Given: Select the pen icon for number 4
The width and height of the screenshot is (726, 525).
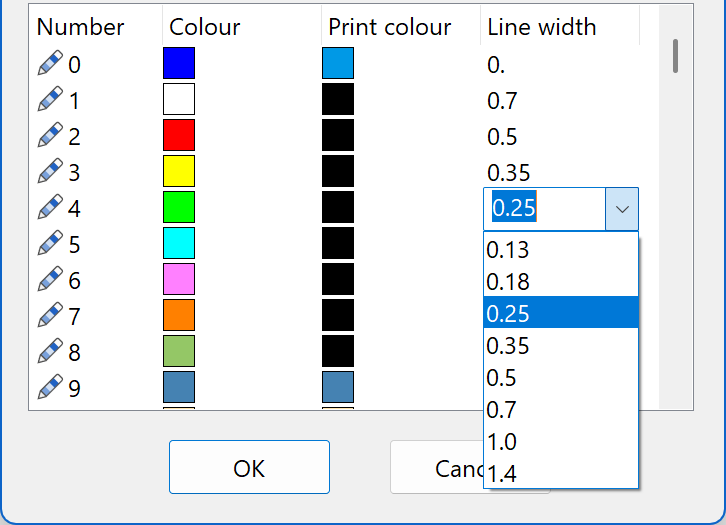Looking at the screenshot, I should [x=50, y=207].
